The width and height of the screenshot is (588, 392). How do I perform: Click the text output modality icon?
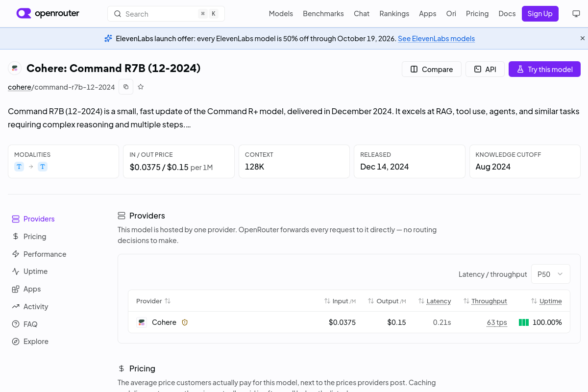click(x=43, y=167)
